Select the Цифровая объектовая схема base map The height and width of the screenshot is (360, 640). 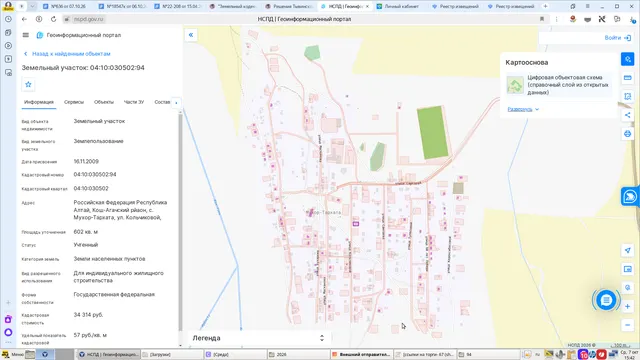[559, 85]
